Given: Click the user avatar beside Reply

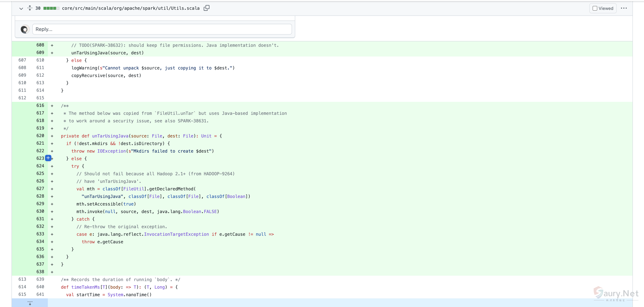Looking at the screenshot, I should (25, 30).
